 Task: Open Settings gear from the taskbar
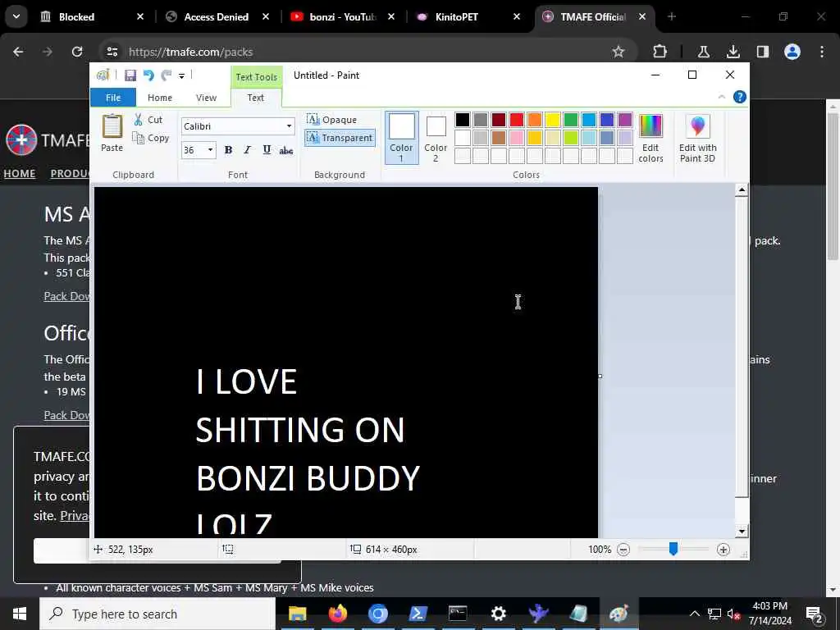[x=498, y=614]
